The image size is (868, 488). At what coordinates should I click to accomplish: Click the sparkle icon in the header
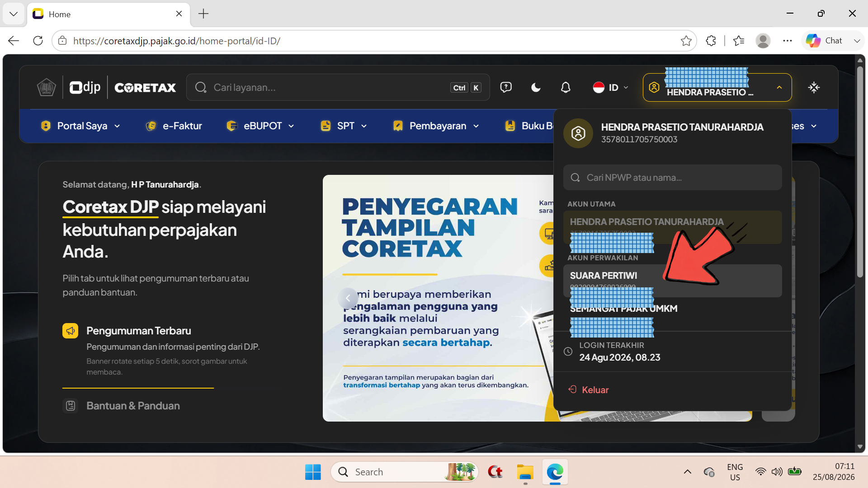814,87
